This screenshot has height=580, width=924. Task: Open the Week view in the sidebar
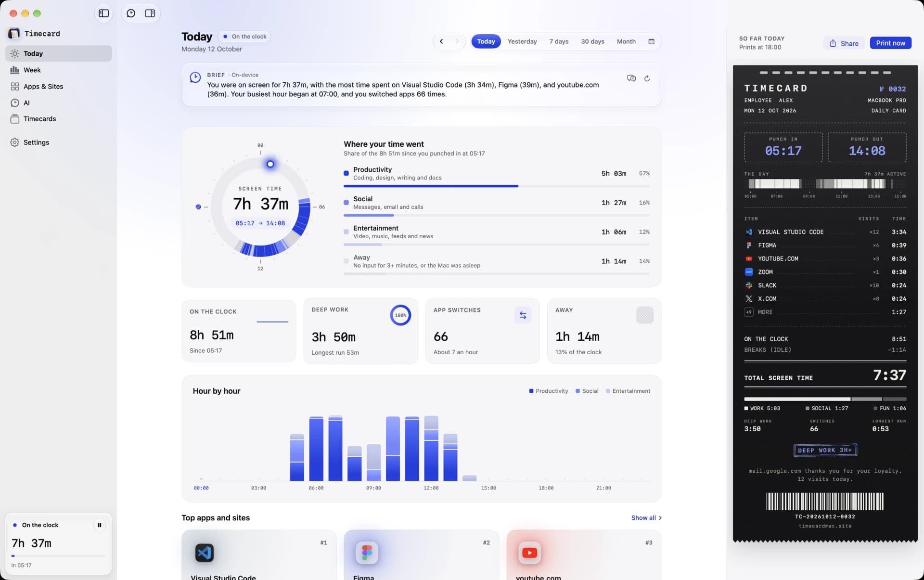click(x=58, y=70)
